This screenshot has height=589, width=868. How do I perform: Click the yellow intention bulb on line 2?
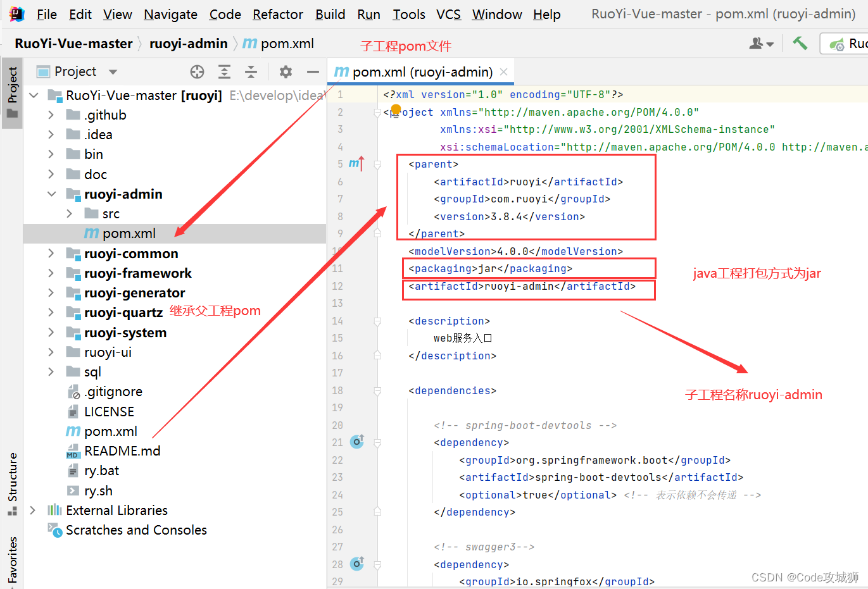tap(396, 110)
